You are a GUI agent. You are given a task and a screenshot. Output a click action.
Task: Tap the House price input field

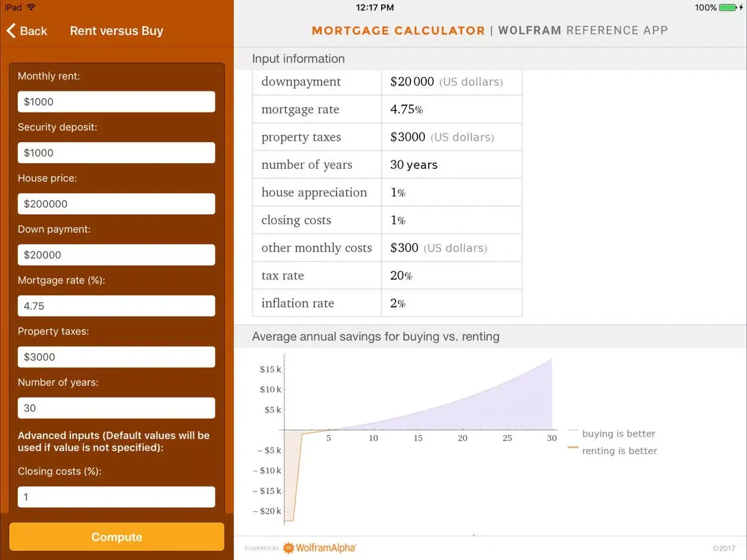click(x=116, y=204)
